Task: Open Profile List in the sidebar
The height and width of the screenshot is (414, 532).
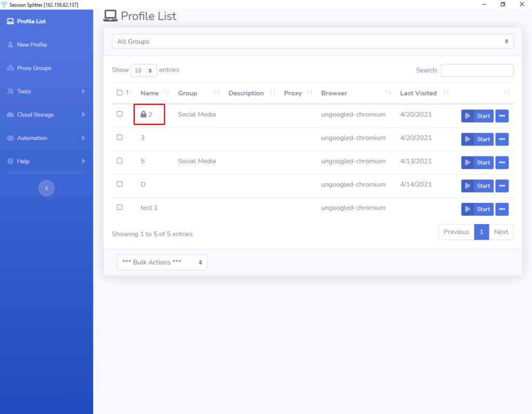Action: pyautogui.click(x=31, y=21)
